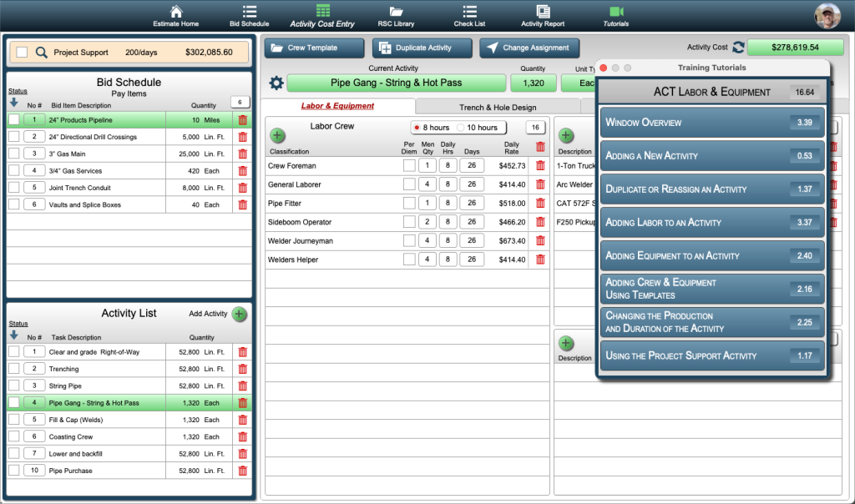Check status box for 3/4" Gas Services
Viewport: 855px width, 504px height.
14,170
